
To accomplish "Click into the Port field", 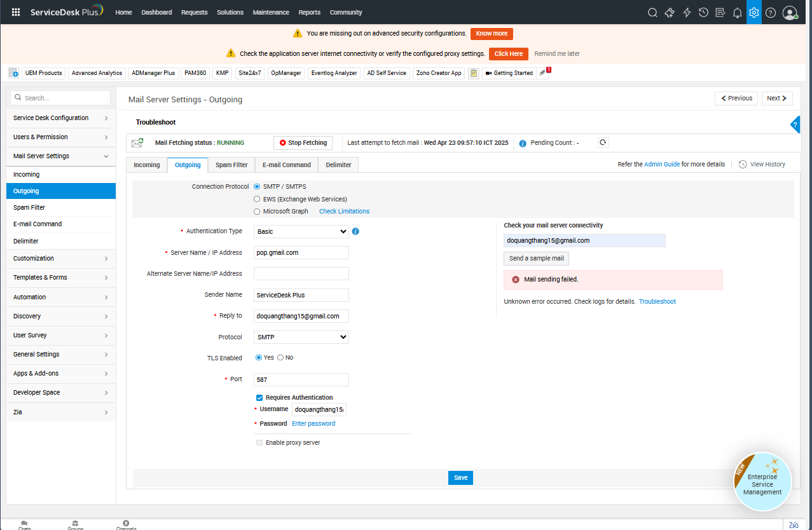I will (x=301, y=379).
